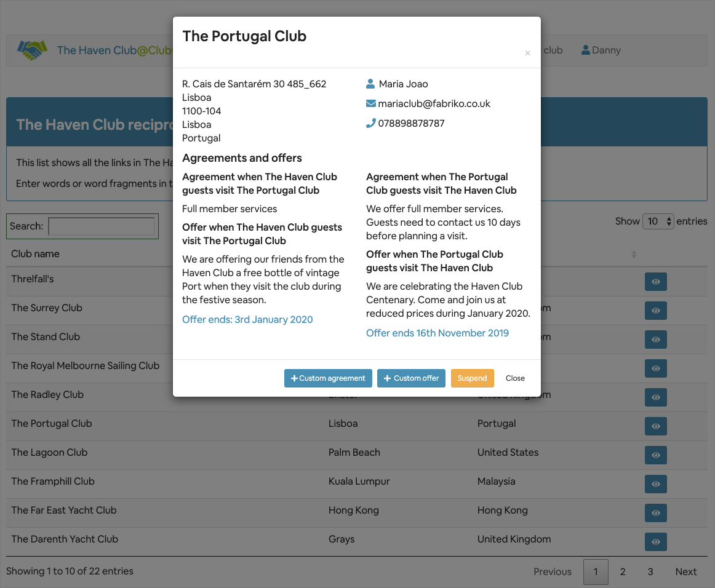
Task: Click eye button for The Darenth Yacht Club
Action: pyautogui.click(x=655, y=542)
